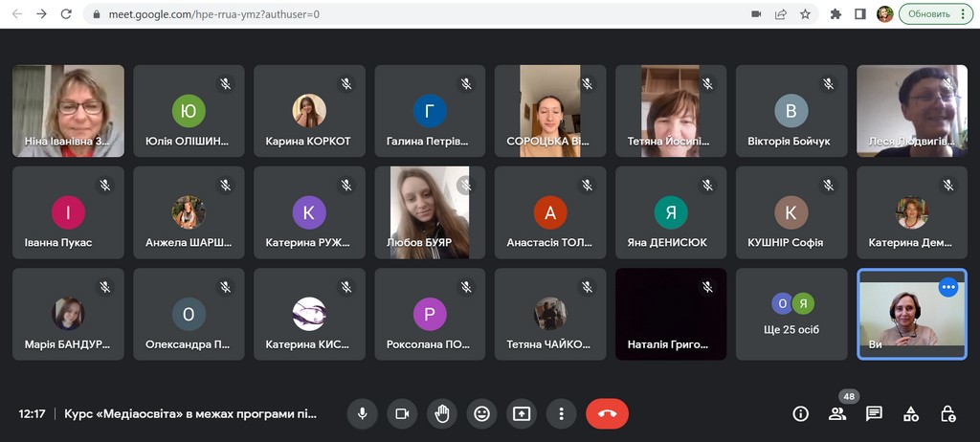Screen dimensions: 980x442
Task: Leave the call with red button
Action: coord(607,413)
